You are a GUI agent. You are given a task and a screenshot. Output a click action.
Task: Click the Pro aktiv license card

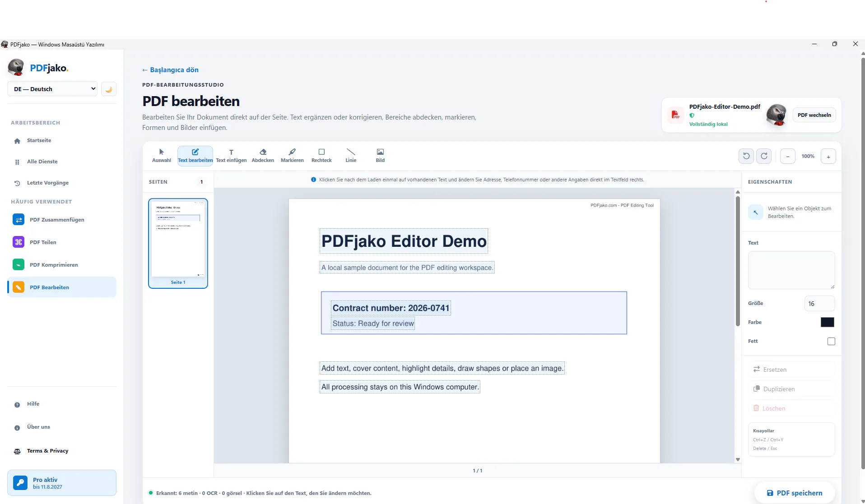[x=61, y=483]
